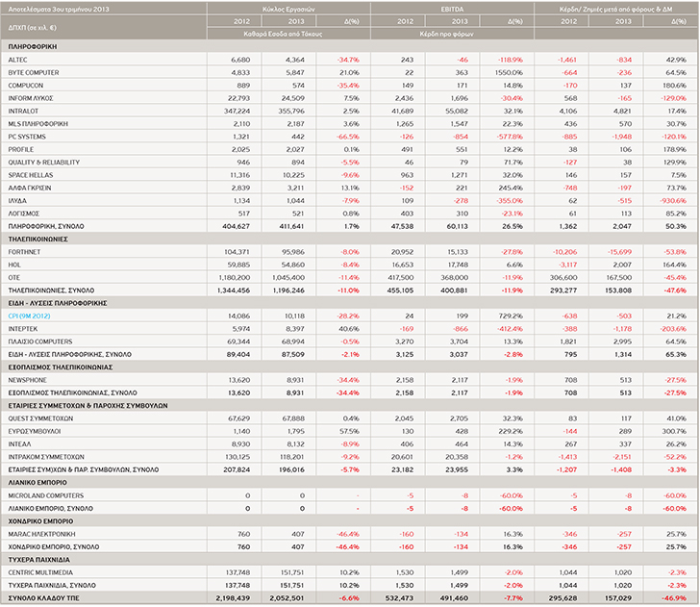700x607 pixels.
Task: Click the SPACE HELLAS row name
Action: [31, 175]
